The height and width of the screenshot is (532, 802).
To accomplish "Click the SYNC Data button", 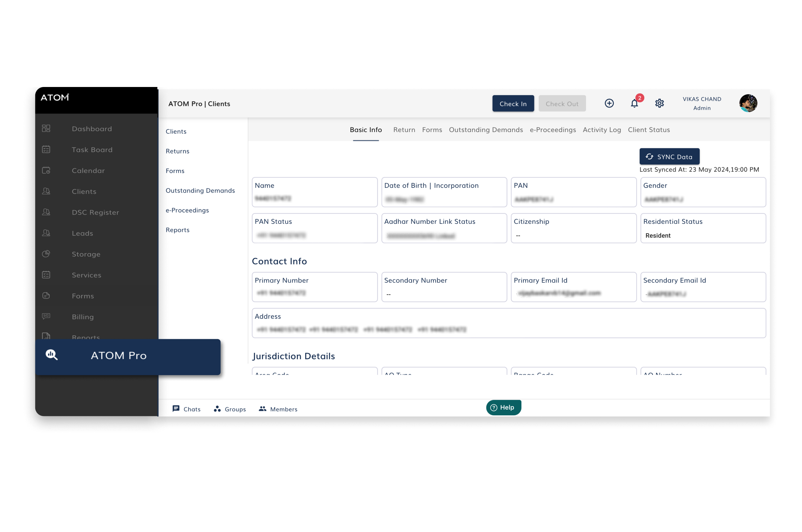I will [670, 157].
